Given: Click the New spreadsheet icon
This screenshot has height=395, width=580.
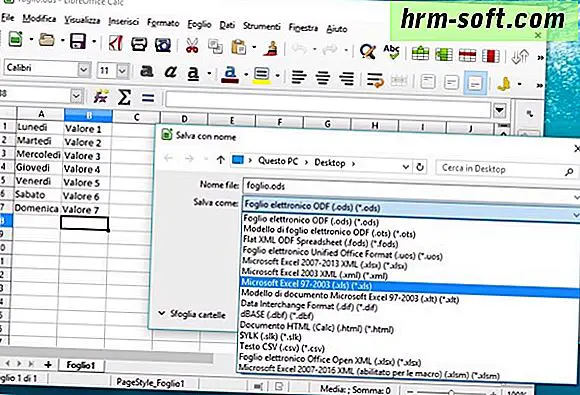Looking at the screenshot, I should point(16,39).
